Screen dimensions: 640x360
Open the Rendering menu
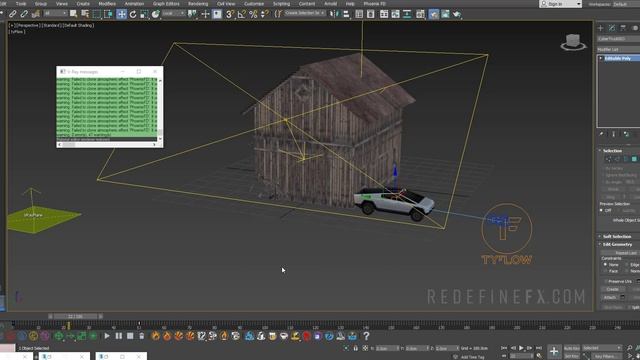pos(198,4)
